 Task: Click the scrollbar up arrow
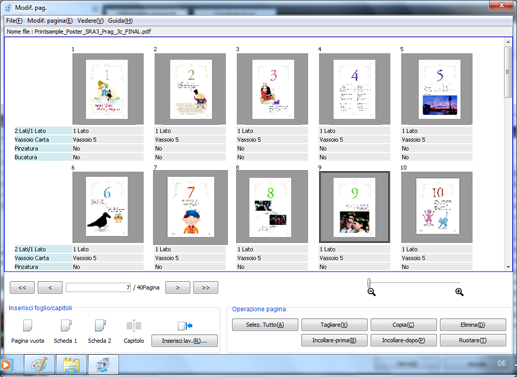pyautogui.click(x=508, y=42)
